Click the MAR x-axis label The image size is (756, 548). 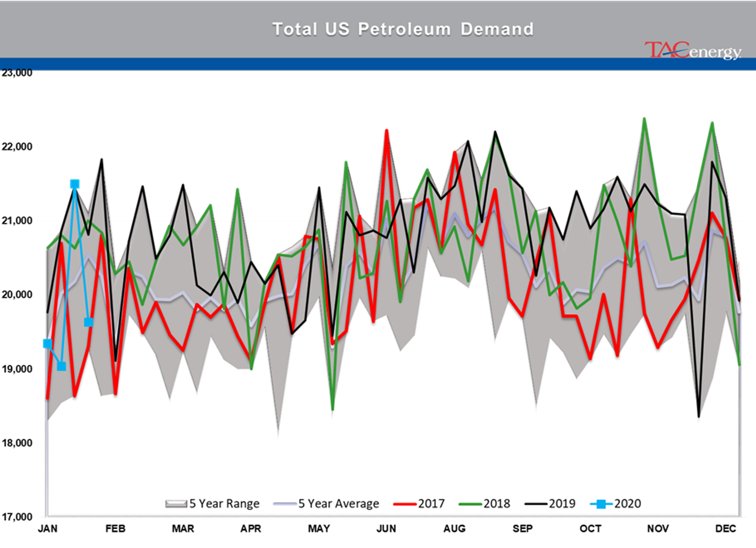(x=183, y=529)
